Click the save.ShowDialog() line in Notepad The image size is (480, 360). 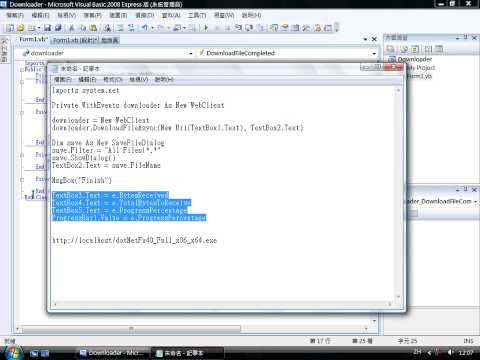[x=84, y=158]
